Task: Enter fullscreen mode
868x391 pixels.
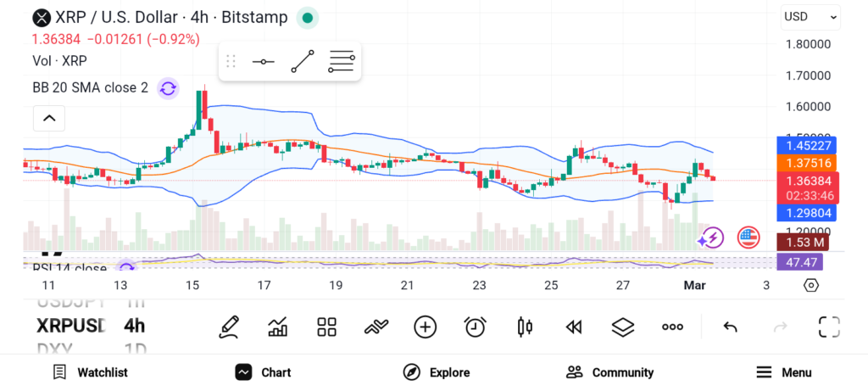Action: 828,327
